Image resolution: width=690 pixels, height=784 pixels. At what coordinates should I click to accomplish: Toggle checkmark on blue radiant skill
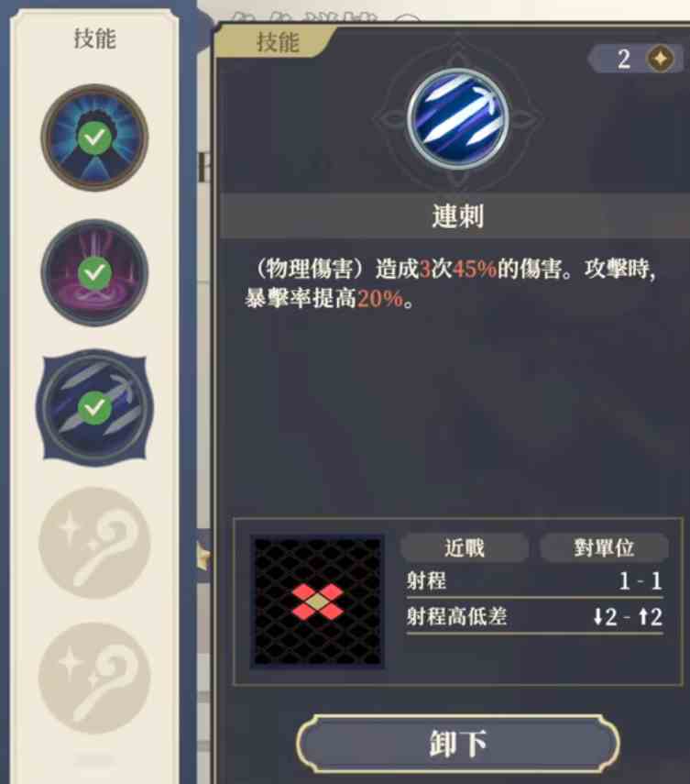click(x=94, y=138)
